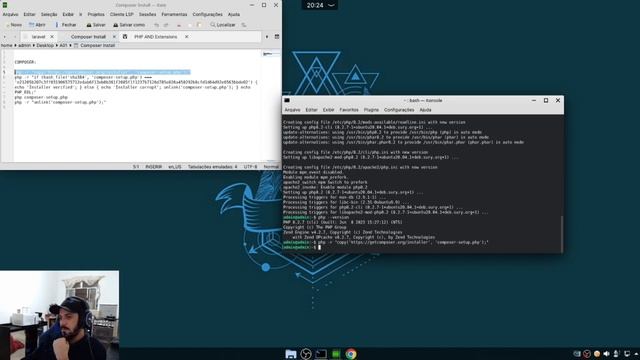Click the paste clipboard icon in Kate toolbar

click(x=199, y=25)
